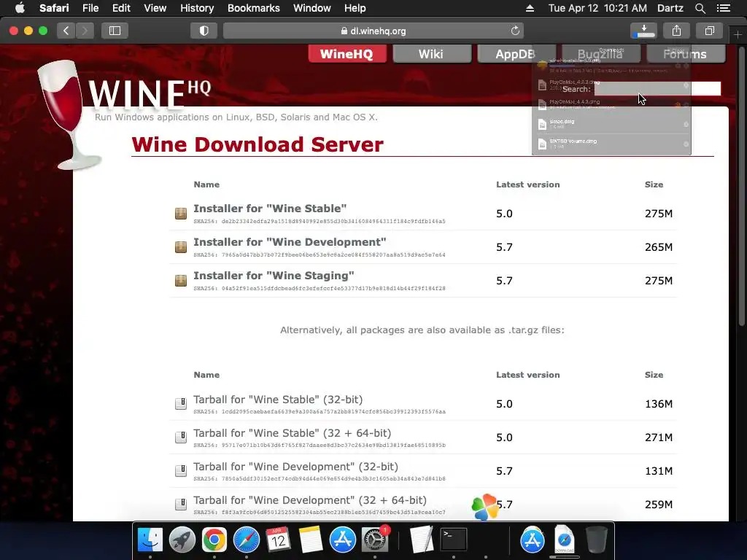This screenshot has height=560, width=747.
Task: Open the Safari menu
Action: pos(54,8)
